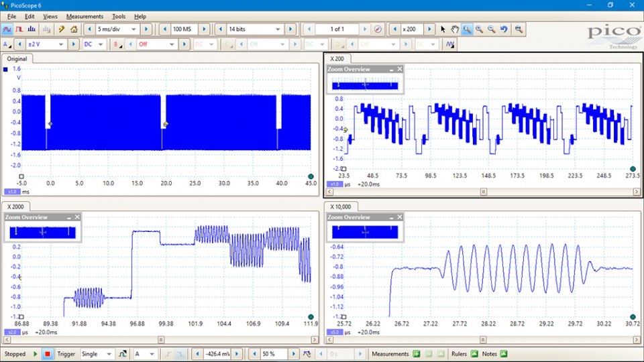Choose the arrow pointer selection tool
This screenshot has height=362, width=644.
coord(443,29)
